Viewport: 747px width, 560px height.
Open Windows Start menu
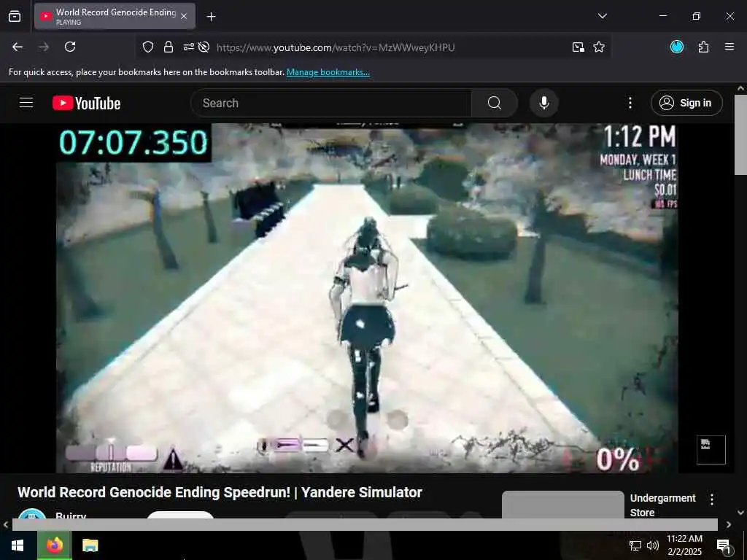pyautogui.click(x=18, y=545)
